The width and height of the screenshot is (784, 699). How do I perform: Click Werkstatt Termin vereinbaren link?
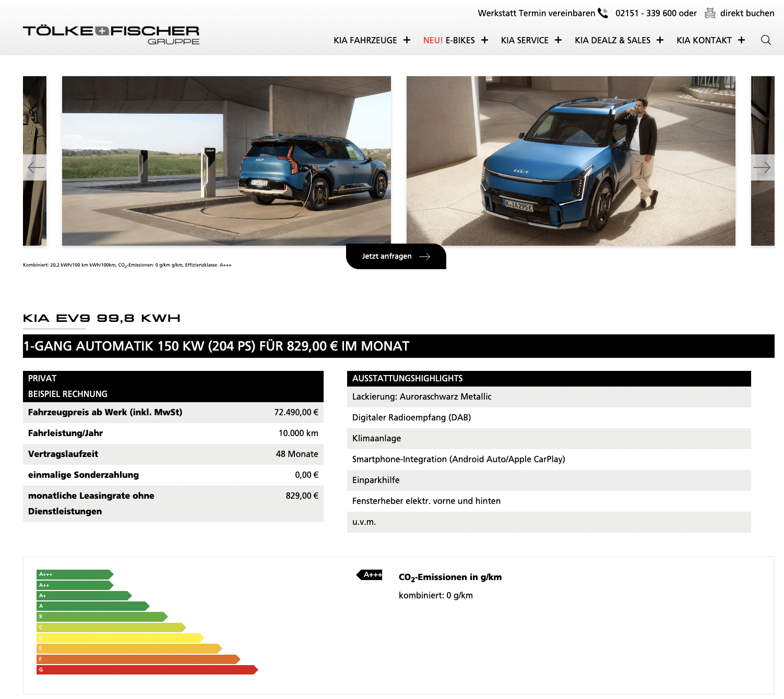click(x=536, y=13)
